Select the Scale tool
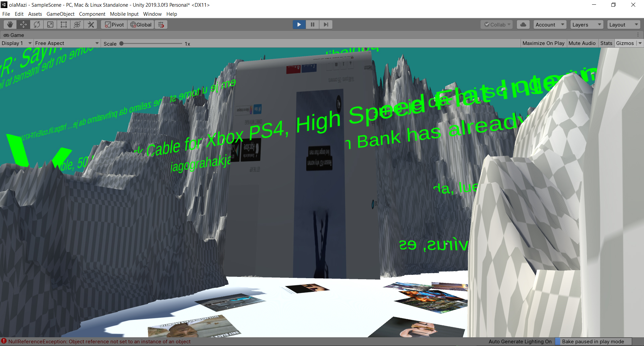The height and width of the screenshot is (346, 644). pyautogui.click(x=50, y=24)
